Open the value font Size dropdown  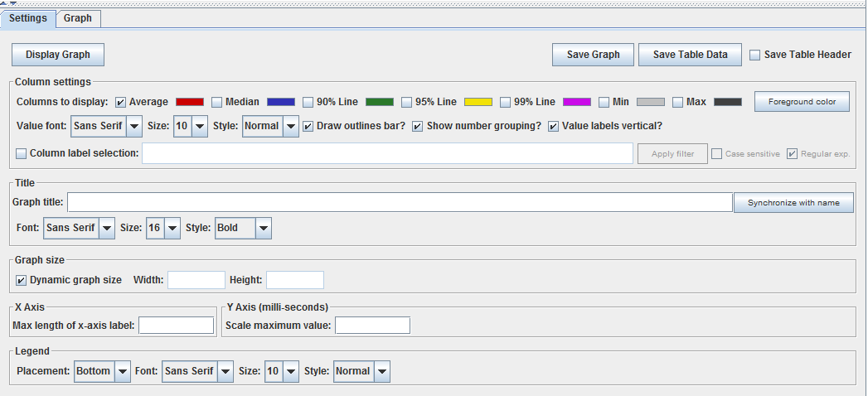tap(191, 126)
